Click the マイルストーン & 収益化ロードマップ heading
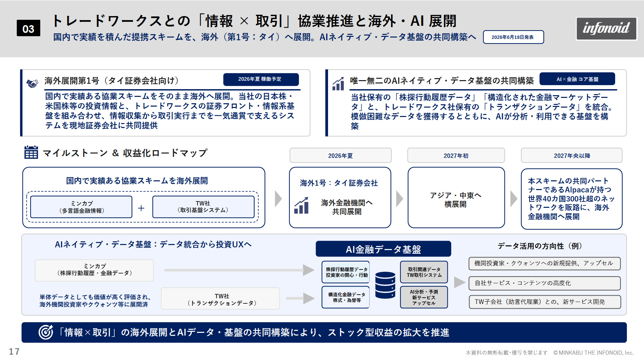 point(125,153)
